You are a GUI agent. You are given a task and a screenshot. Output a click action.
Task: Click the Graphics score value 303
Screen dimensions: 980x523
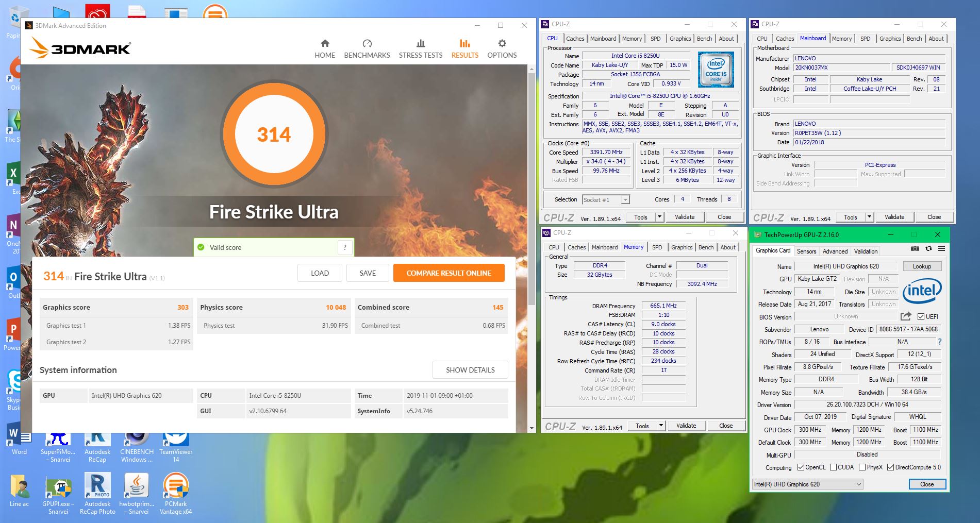(x=183, y=307)
